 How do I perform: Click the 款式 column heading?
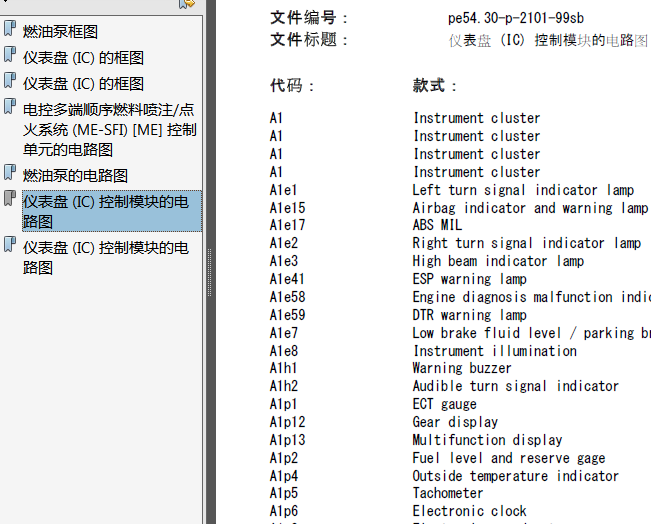click(435, 86)
